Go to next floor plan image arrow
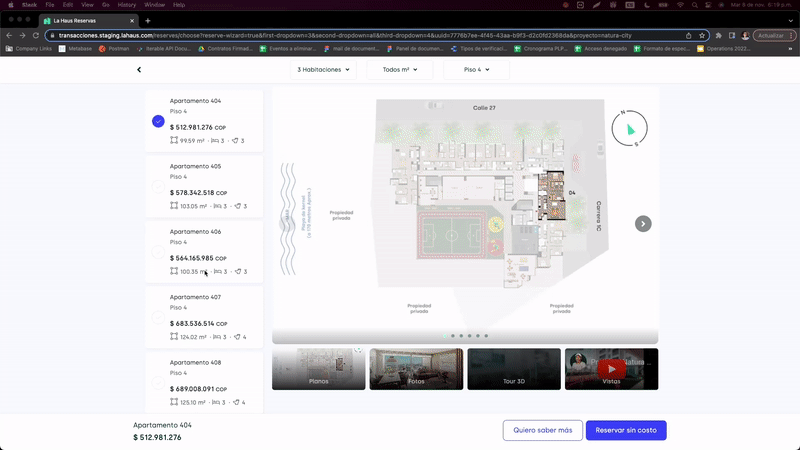800x450 pixels. [644, 224]
